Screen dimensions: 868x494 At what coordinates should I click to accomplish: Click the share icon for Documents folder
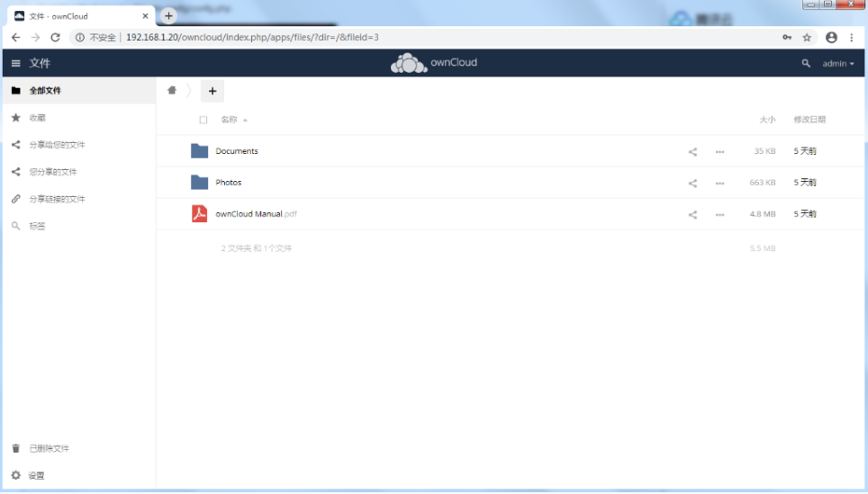(x=692, y=152)
